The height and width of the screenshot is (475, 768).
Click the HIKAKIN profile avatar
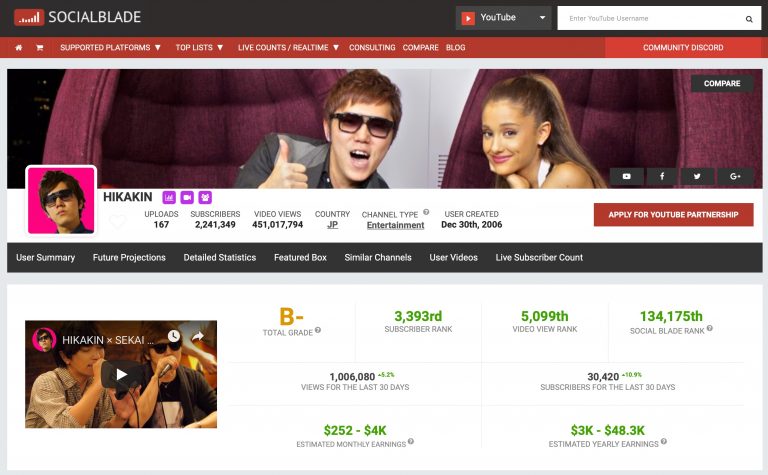pyautogui.click(x=61, y=200)
